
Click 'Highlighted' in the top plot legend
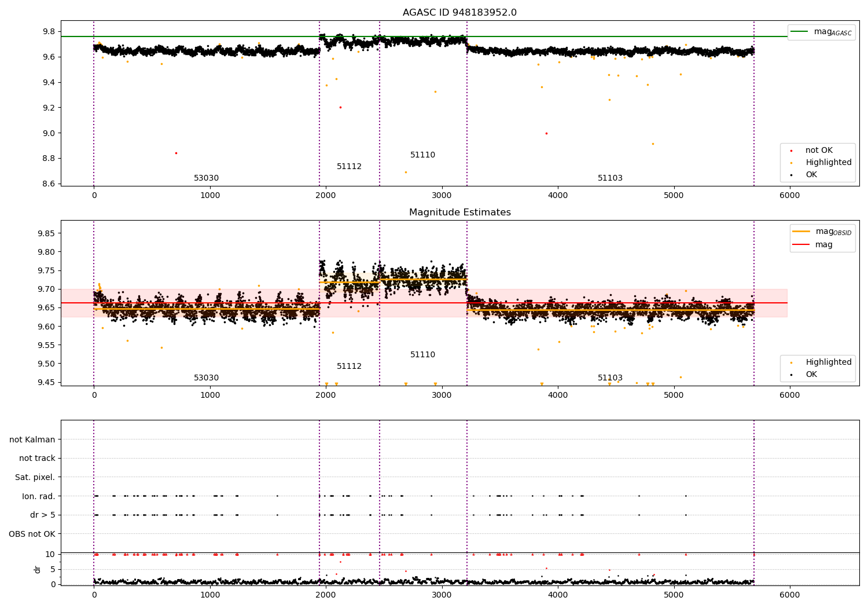(x=829, y=163)
